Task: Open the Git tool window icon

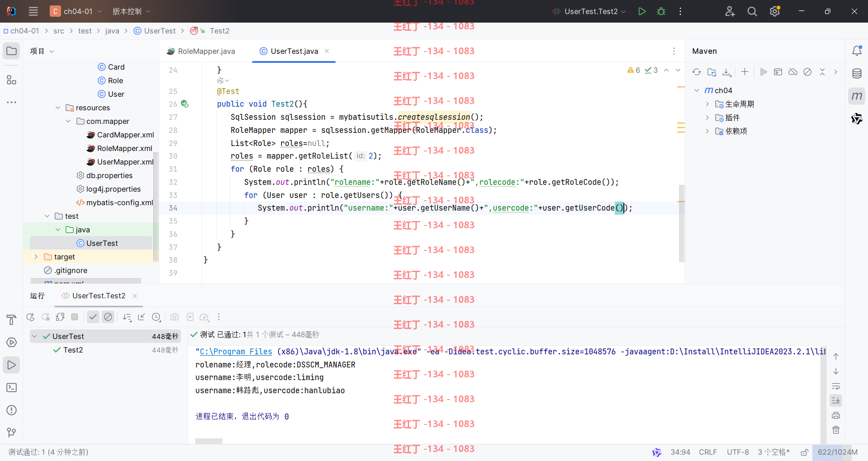Action: pyautogui.click(x=12, y=433)
